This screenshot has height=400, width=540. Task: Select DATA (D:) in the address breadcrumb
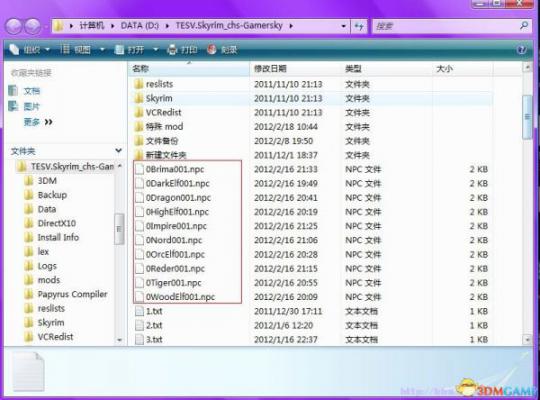click(x=140, y=25)
